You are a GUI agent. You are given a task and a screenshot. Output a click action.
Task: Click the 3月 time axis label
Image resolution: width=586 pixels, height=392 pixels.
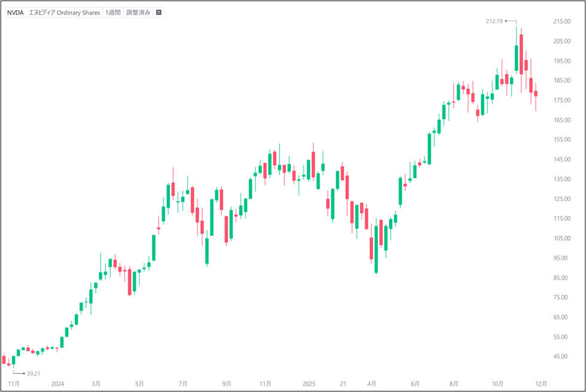[96, 384]
